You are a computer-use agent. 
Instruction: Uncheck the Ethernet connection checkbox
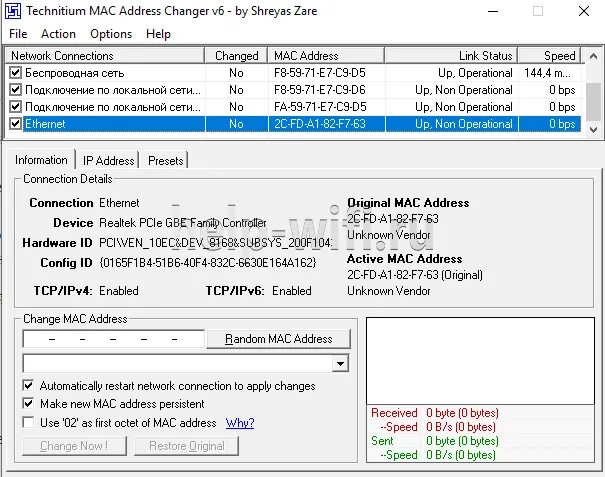pos(15,123)
